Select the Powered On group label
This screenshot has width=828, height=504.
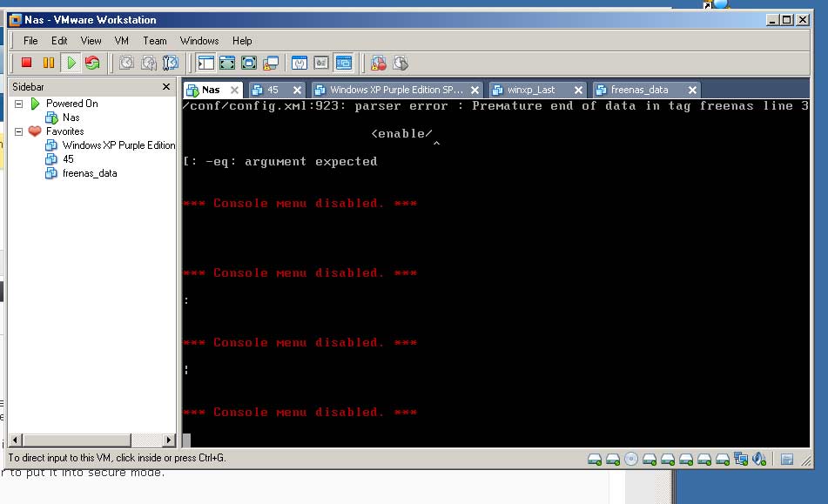pyautogui.click(x=71, y=104)
